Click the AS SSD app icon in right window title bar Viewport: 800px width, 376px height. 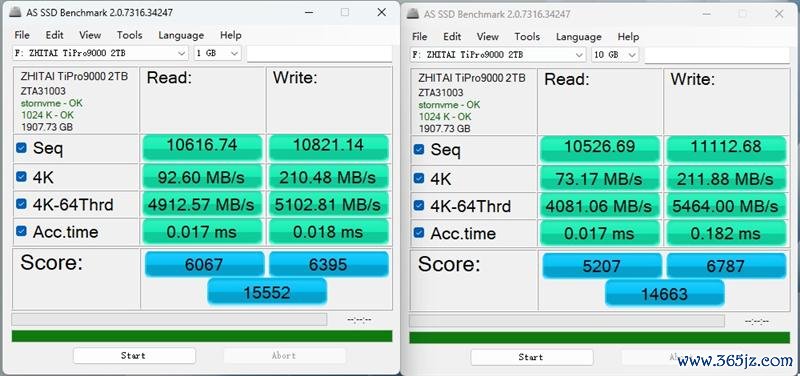pyautogui.click(x=412, y=14)
